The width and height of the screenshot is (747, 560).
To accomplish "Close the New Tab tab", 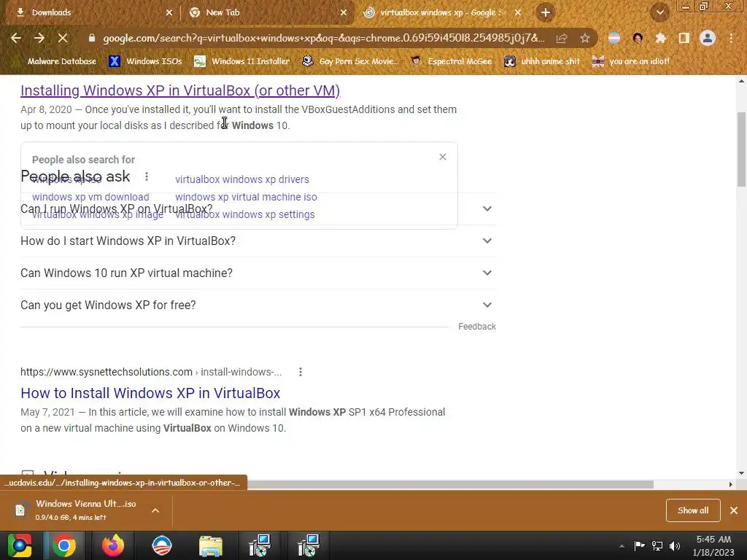I will [344, 12].
